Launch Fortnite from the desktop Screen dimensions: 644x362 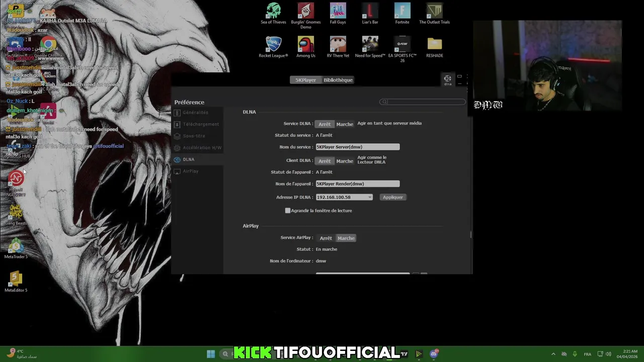tap(403, 14)
